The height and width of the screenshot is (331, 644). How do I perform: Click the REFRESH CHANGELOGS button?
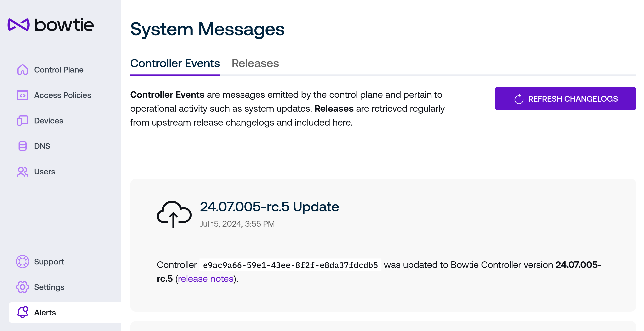565,99
